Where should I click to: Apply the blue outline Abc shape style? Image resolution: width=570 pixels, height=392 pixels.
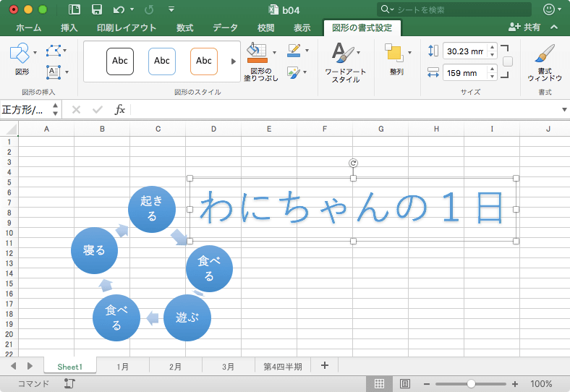click(162, 61)
